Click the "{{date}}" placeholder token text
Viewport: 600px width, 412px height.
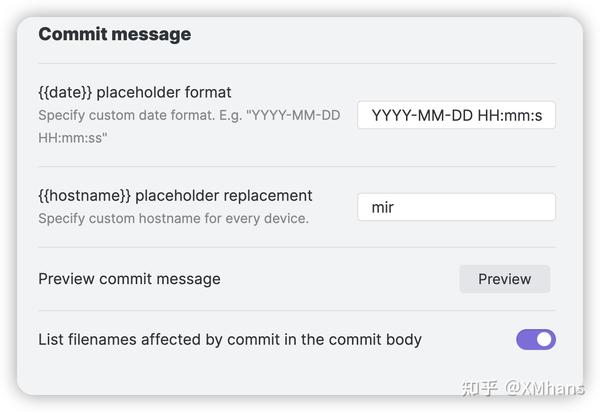(65, 93)
